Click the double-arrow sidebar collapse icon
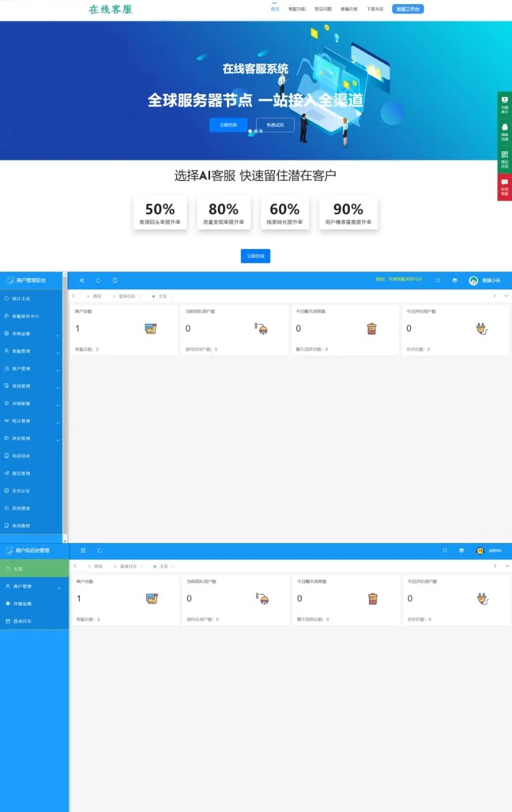 point(82,281)
